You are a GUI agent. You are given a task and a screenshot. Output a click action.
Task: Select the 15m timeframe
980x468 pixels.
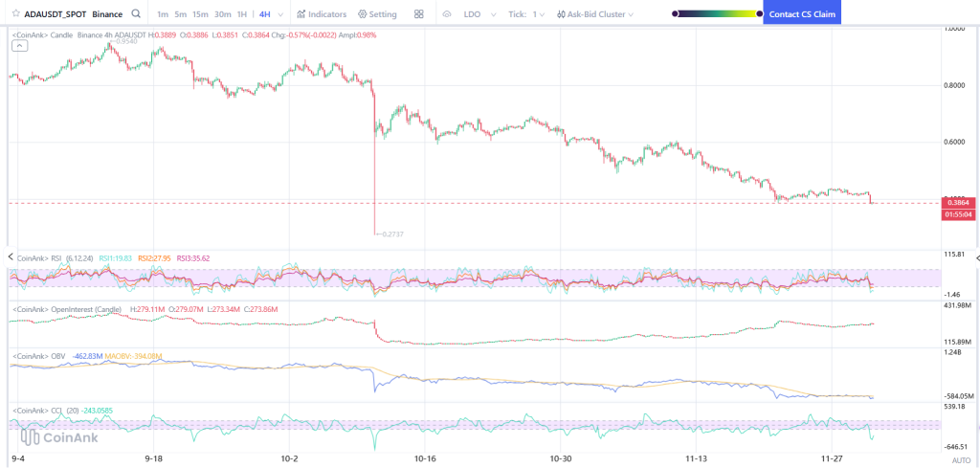tap(200, 14)
